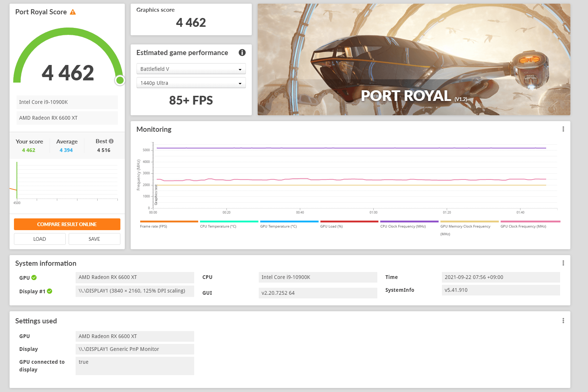
Task: Click the Graphics test marker in Monitoring chart
Action: pyautogui.click(x=156, y=195)
